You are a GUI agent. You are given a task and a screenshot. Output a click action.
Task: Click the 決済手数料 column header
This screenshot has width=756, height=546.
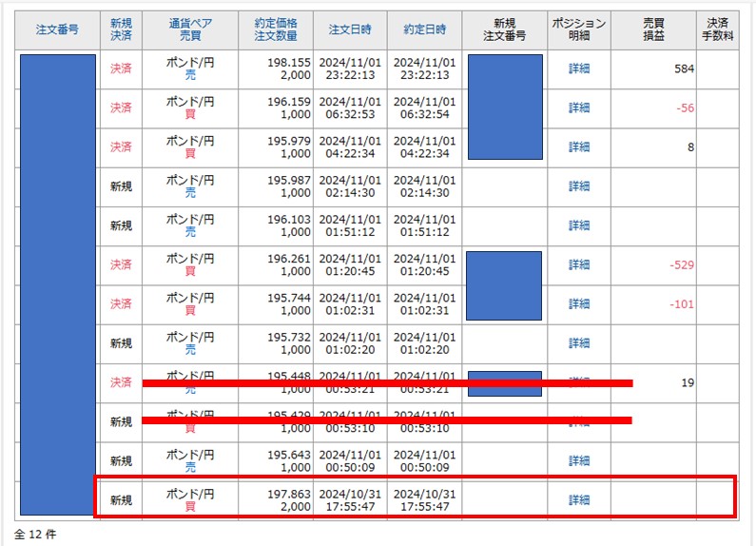point(717,29)
